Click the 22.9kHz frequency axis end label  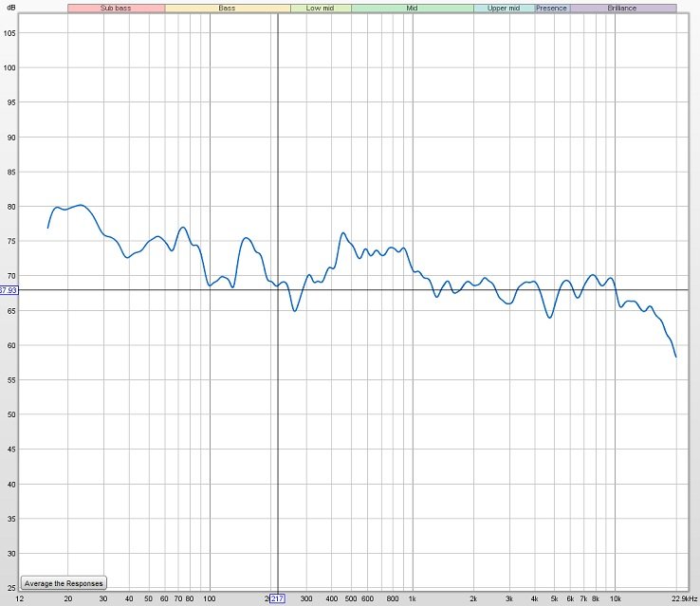684,599
